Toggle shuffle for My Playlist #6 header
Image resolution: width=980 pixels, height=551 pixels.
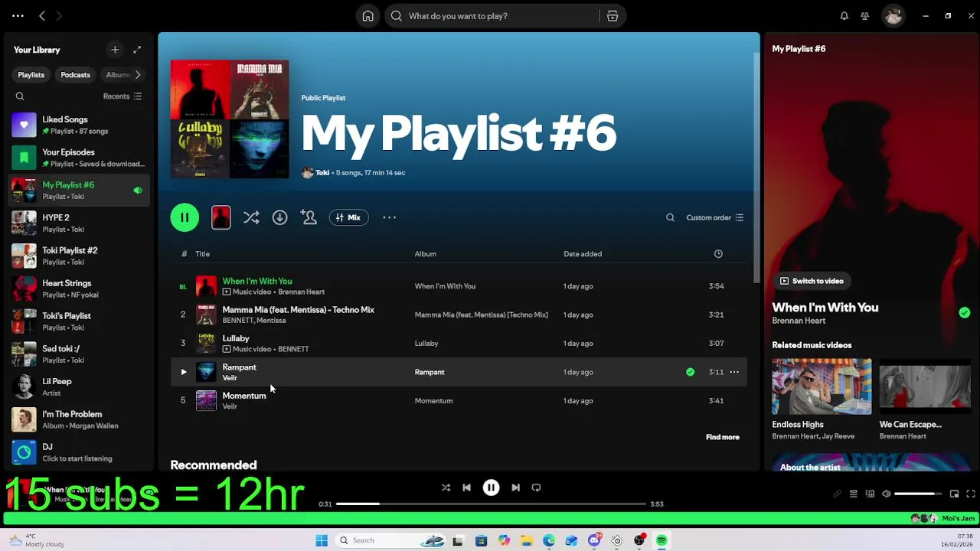pyautogui.click(x=251, y=217)
